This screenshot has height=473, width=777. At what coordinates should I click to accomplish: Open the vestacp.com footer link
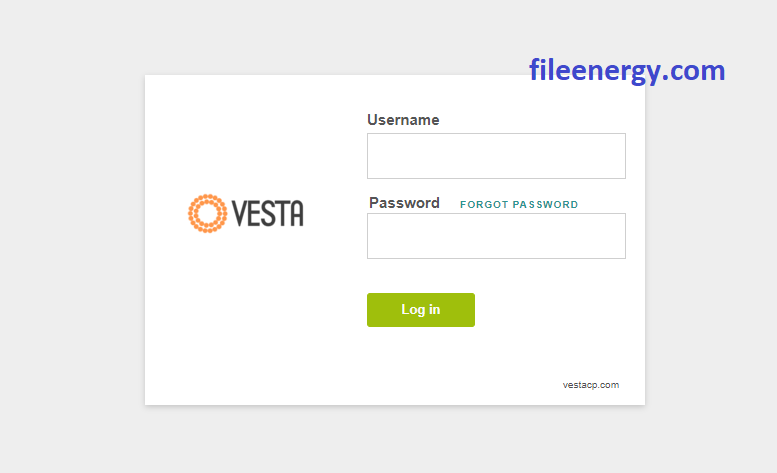[x=591, y=385]
